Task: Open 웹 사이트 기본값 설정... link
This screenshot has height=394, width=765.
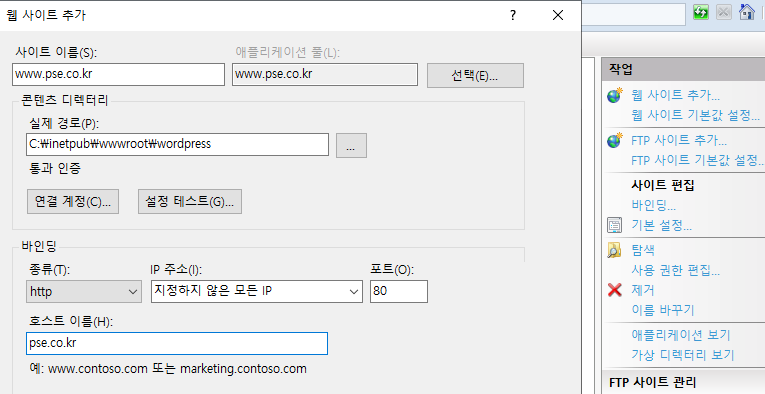Action: 695,115
